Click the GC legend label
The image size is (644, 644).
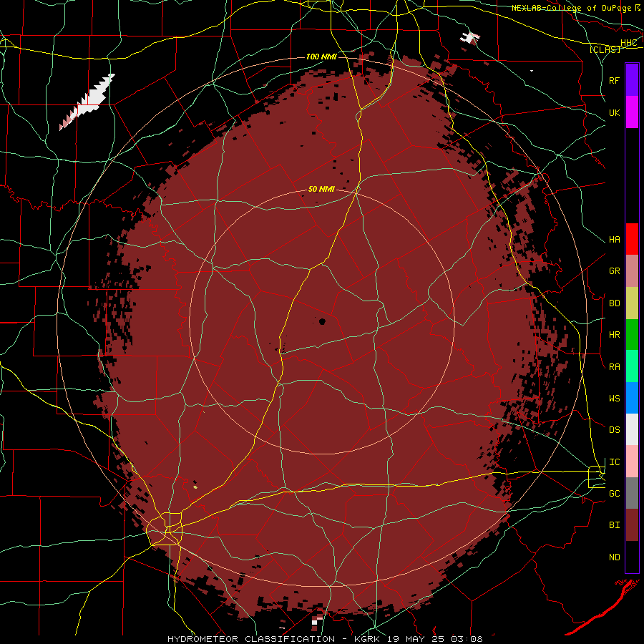click(614, 493)
